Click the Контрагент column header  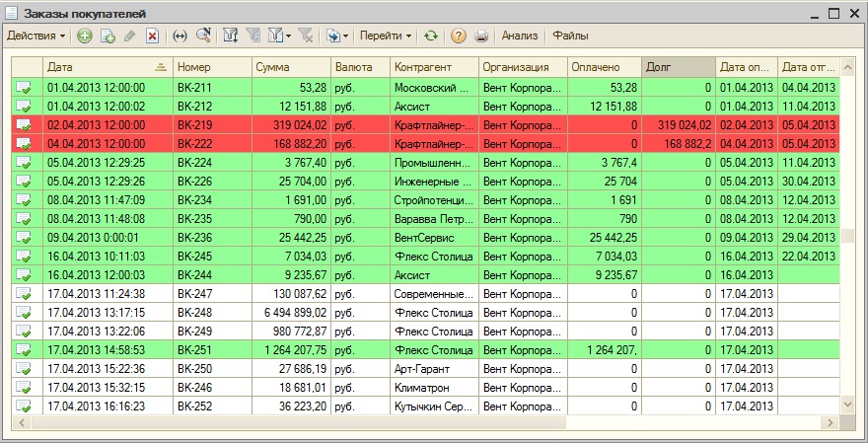pos(434,67)
